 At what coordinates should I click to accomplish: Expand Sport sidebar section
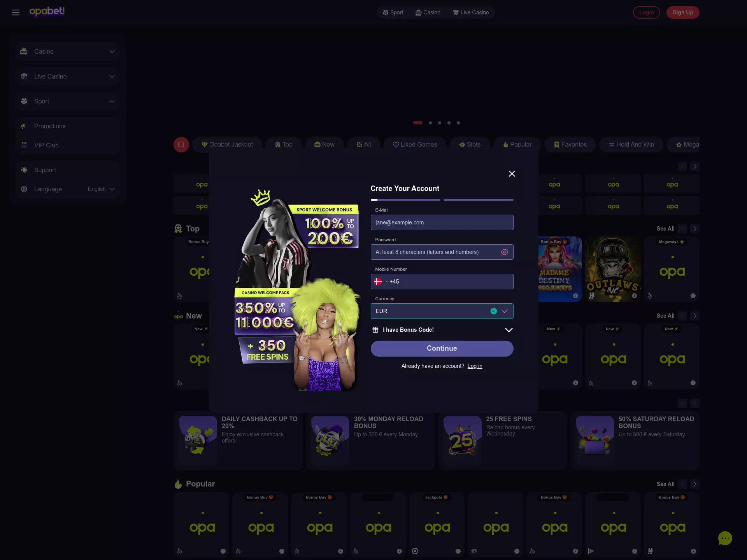[68, 101]
